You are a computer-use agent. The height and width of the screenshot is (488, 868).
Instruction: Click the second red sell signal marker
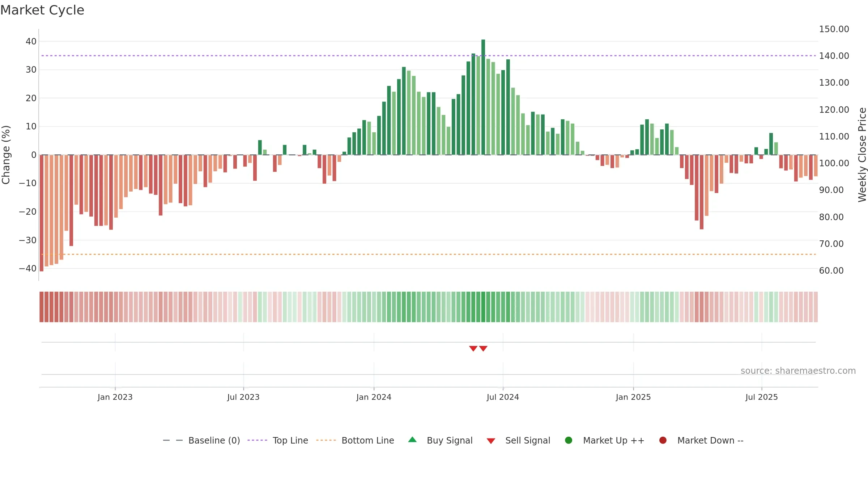coord(483,348)
